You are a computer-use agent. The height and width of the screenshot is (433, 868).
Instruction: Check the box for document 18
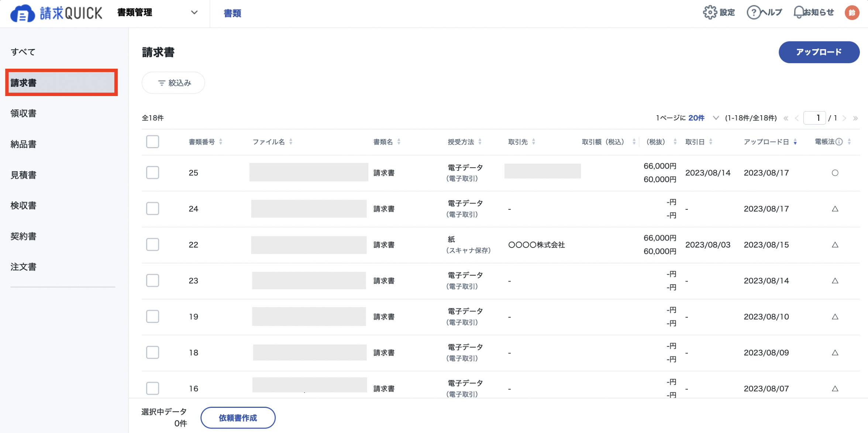152,352
